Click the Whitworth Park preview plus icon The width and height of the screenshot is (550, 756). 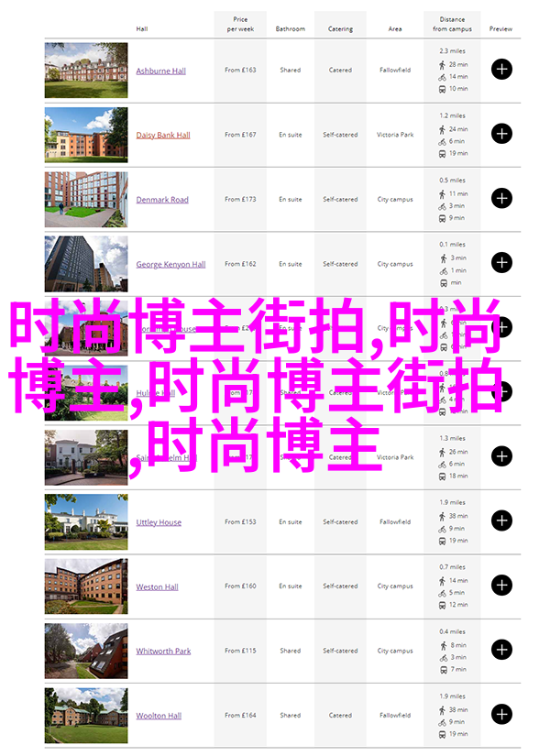point(501,651)
